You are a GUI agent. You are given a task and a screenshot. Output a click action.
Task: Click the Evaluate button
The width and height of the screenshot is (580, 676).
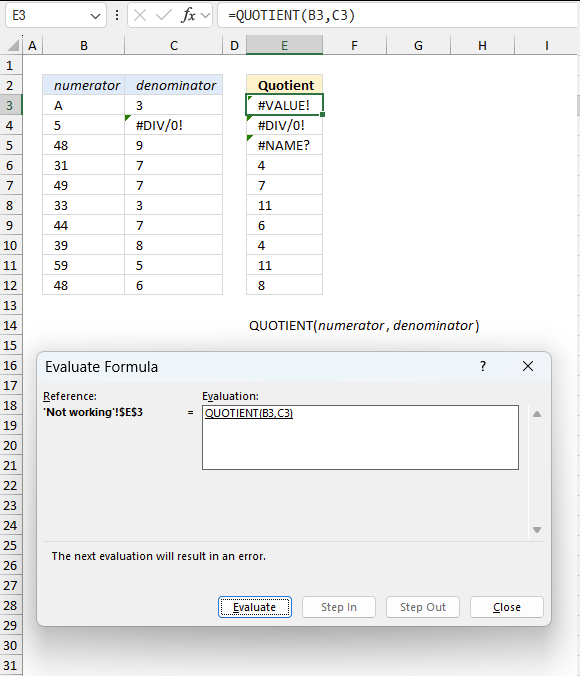coord(255,607)
